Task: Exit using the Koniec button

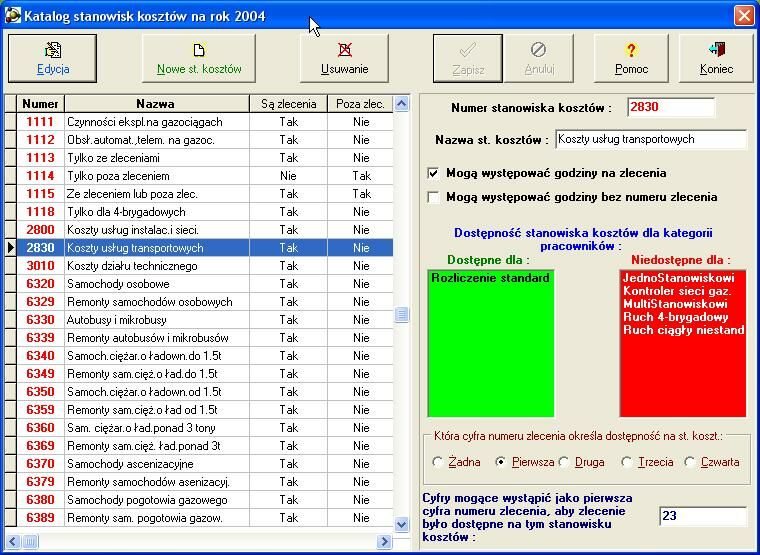Action: click(x=716, y=58)
